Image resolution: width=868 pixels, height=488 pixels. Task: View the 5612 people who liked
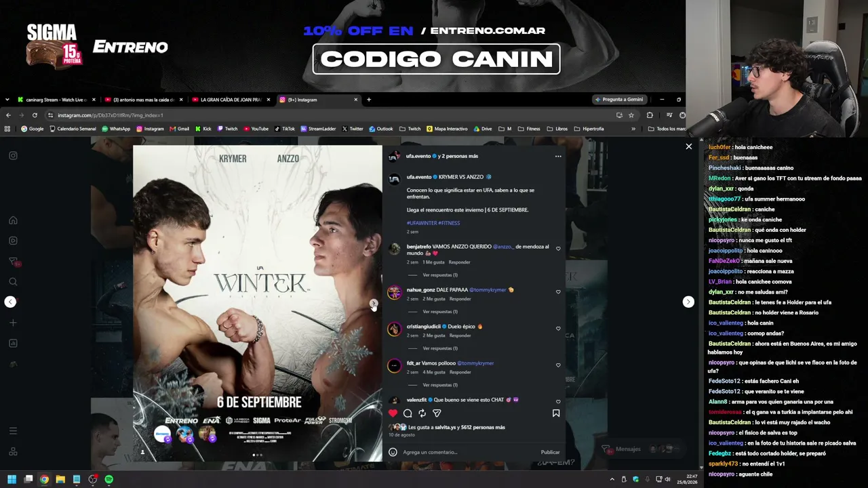click(x=481, y=428)
